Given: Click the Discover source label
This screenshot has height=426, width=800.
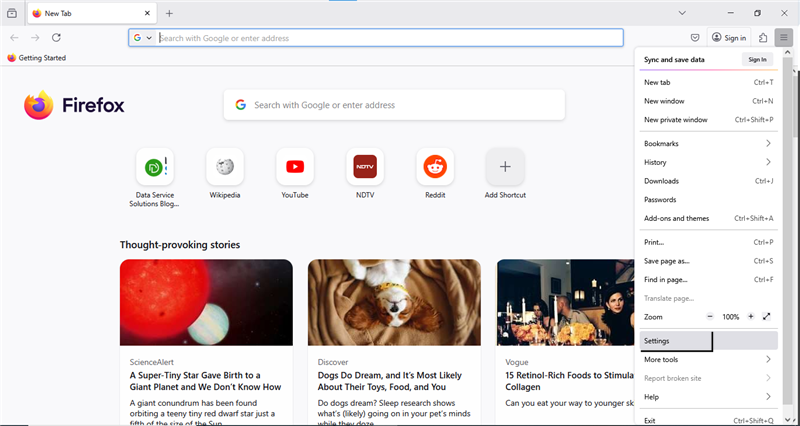Looking at the screenshot, I should pyautogui.click(x=333, y=362).
